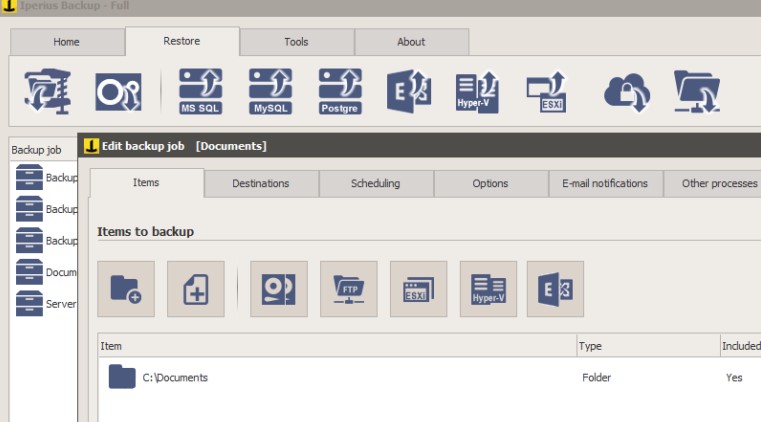Add a file to backup items
761x422 pixels.
(196, 289)
